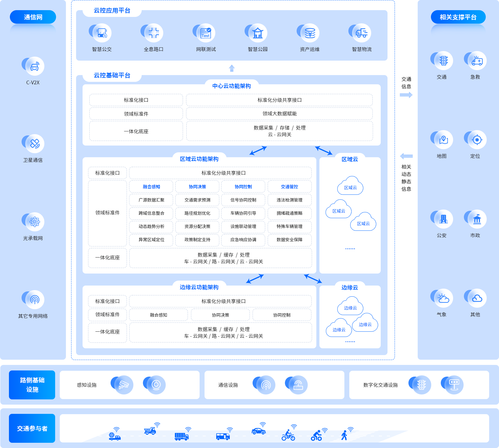Click the 交通参与者 blue label
The height and width of the screenshot is (448, 499).
32,428
